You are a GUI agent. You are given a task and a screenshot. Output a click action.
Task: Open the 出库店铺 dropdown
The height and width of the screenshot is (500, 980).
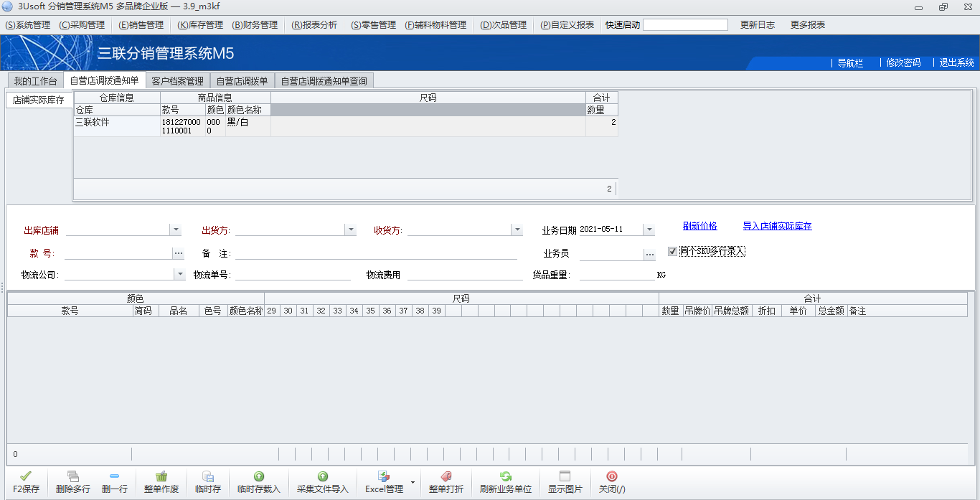(175, 230)
